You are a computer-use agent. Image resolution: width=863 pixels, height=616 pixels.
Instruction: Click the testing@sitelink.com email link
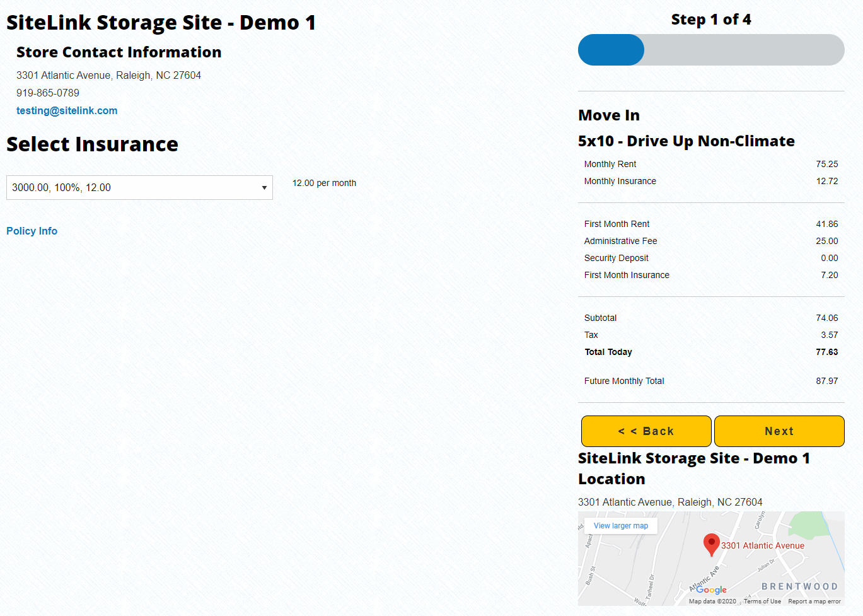pos(67,111)
